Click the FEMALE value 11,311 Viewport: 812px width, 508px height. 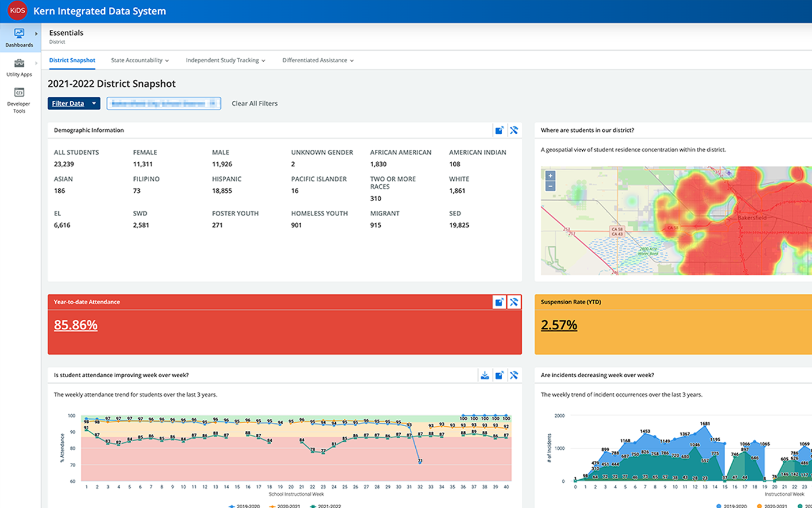tap(143, 164)
